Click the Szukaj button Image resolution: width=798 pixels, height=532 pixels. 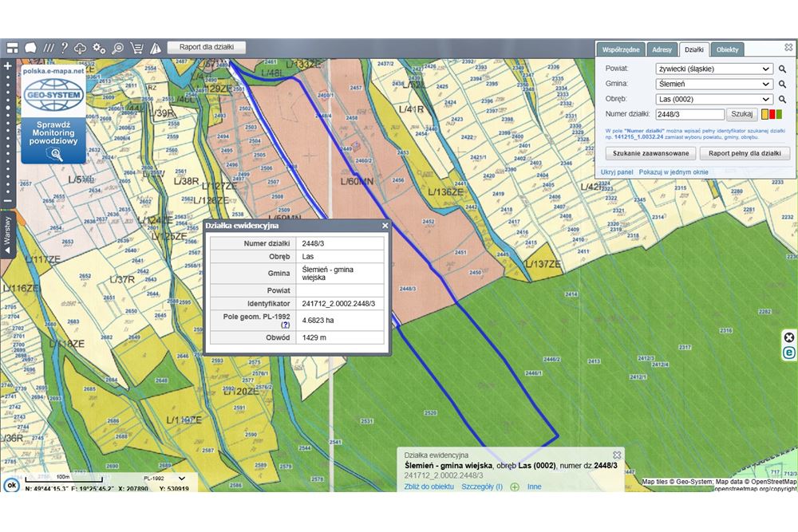pos(742,114)
